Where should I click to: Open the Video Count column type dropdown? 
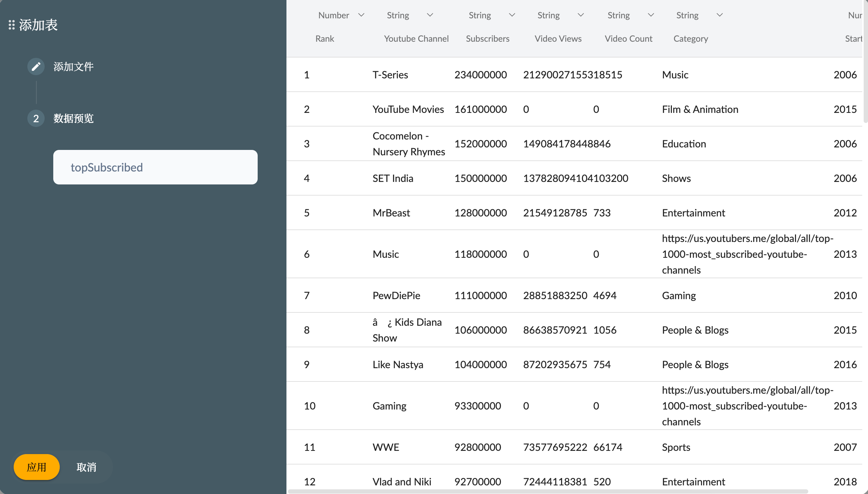(651, 15)
